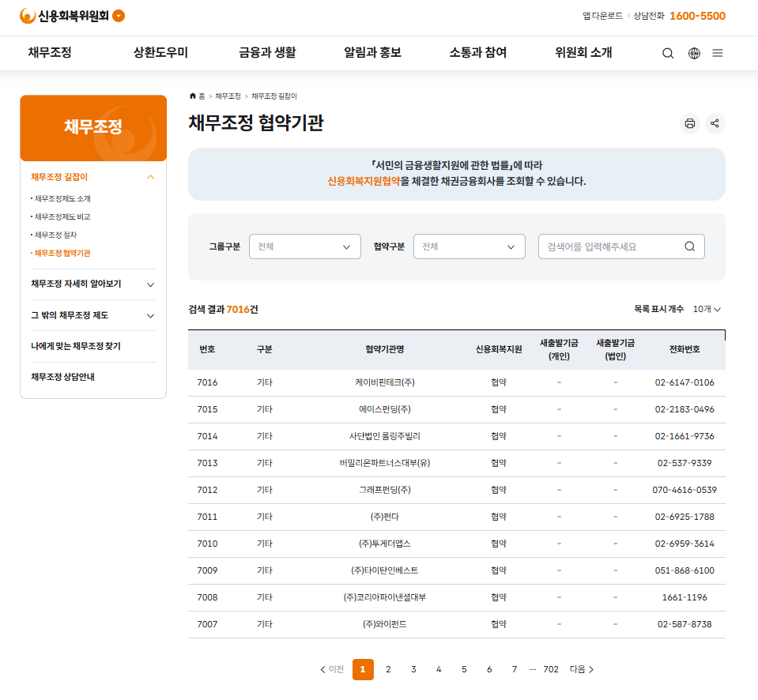Change 목록 표시 개수 10개 dropdown
The width and height of the screenshot is (758, 700).
pos(707,309)
